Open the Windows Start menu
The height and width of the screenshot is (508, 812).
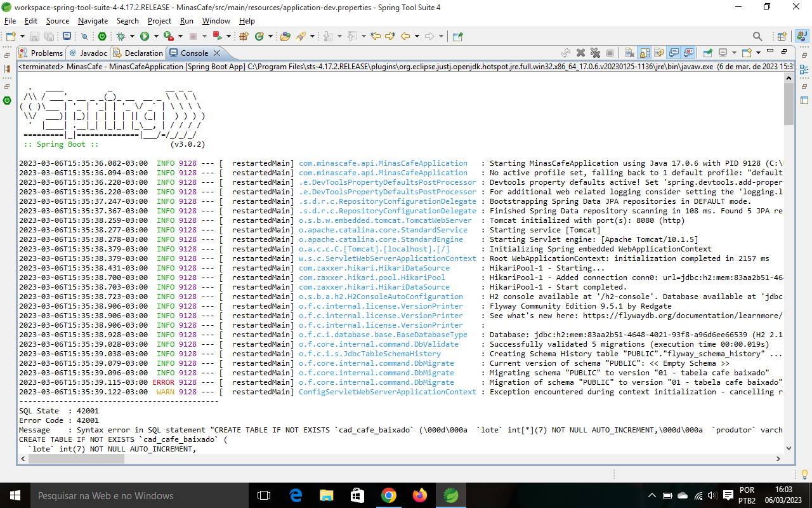coord(15,495)
